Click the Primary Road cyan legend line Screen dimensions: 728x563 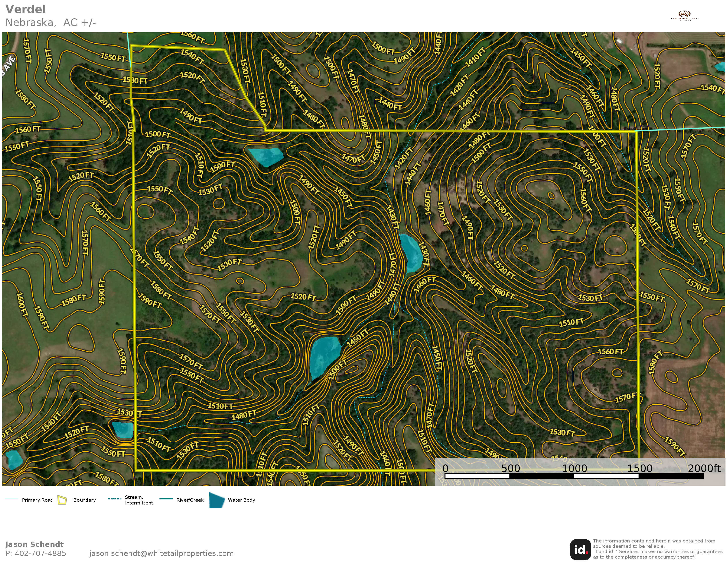coord(12,499)
